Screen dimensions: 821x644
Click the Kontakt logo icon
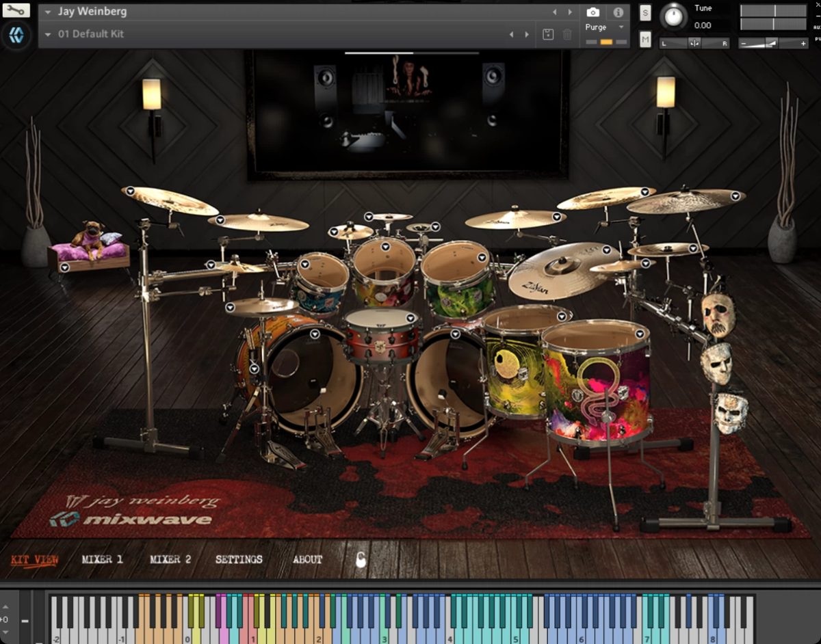16,36
